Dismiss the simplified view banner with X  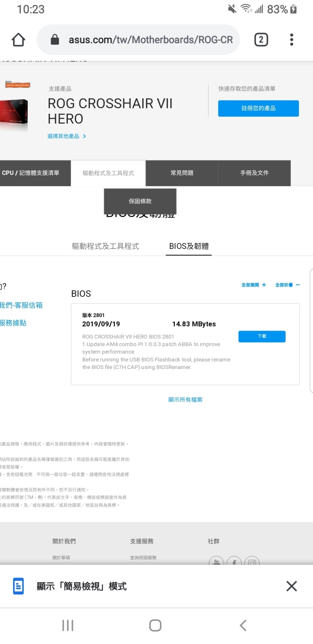click(292, 586)
